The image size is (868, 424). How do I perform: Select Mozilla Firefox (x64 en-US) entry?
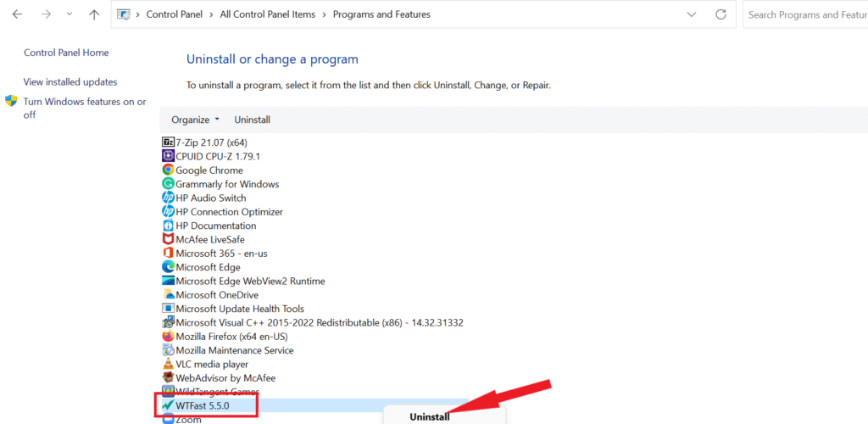click(232, 336)
